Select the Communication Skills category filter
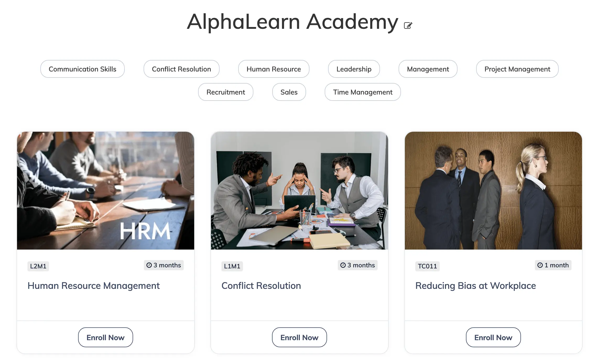This screenshot has width=598, height=364. coord(83,69)
